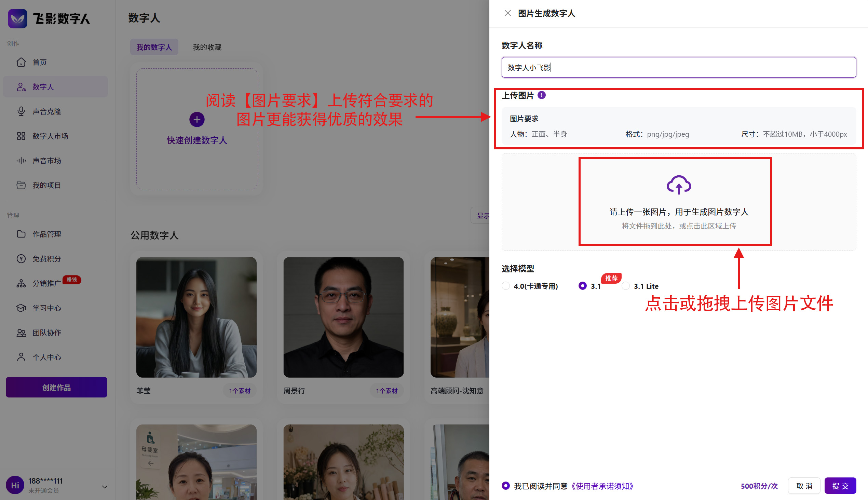
Task: Click the info icon beside 上传图片
Action: point(541,95)
